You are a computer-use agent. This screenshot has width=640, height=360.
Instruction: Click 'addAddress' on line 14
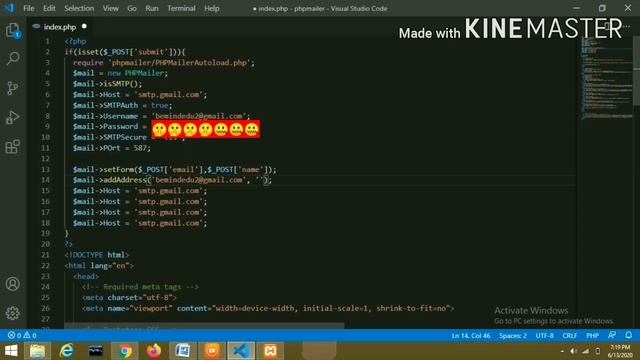click(125, 180)
